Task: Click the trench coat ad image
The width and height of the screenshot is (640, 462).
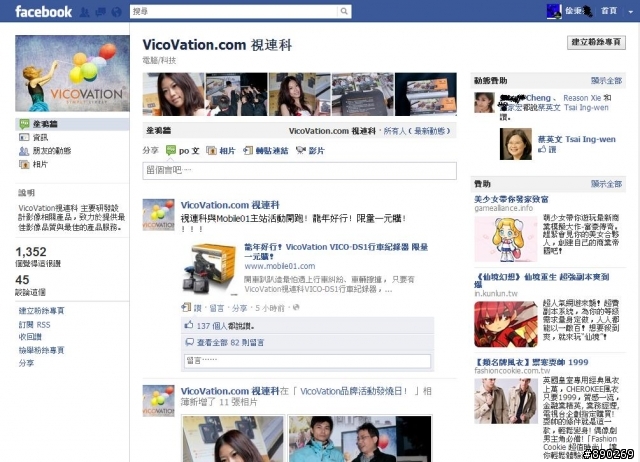Action: (x=506, y=401)
